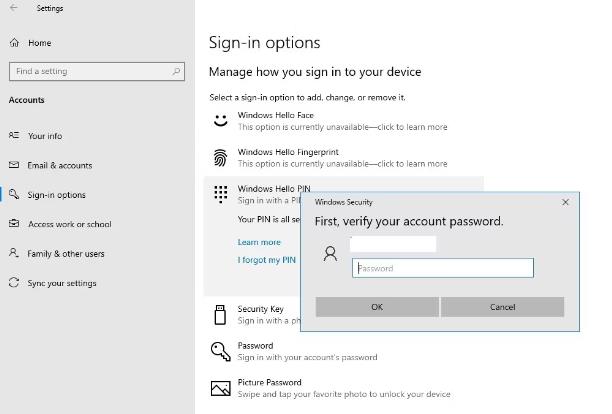The height and width of the screenshot is (414, 612).
Task: Open the Learn more link
Action: (259, 242)
